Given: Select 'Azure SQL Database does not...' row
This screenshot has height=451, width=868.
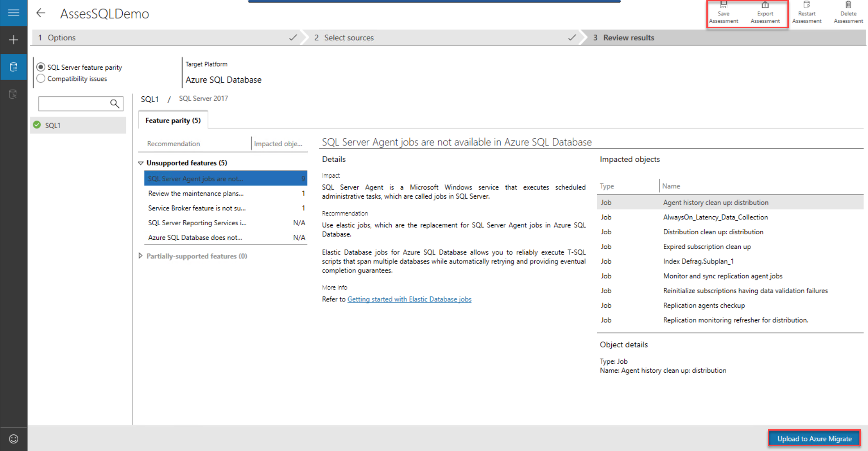Looking at the screenshot, I should tap(225, 237).
